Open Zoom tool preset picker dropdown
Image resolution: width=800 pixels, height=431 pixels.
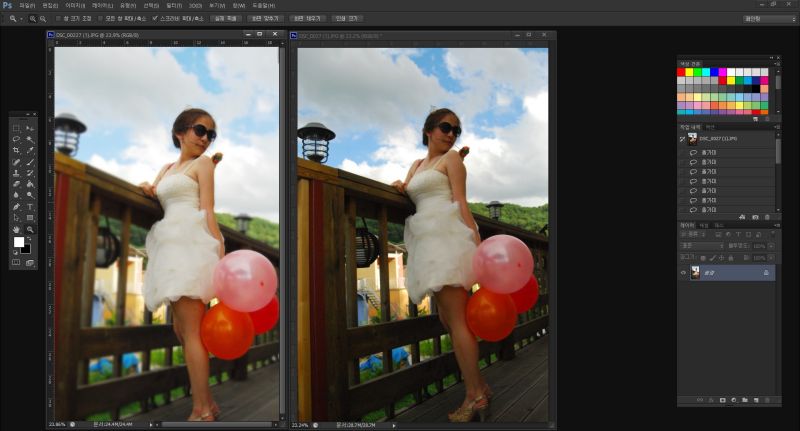pos(21,19)
